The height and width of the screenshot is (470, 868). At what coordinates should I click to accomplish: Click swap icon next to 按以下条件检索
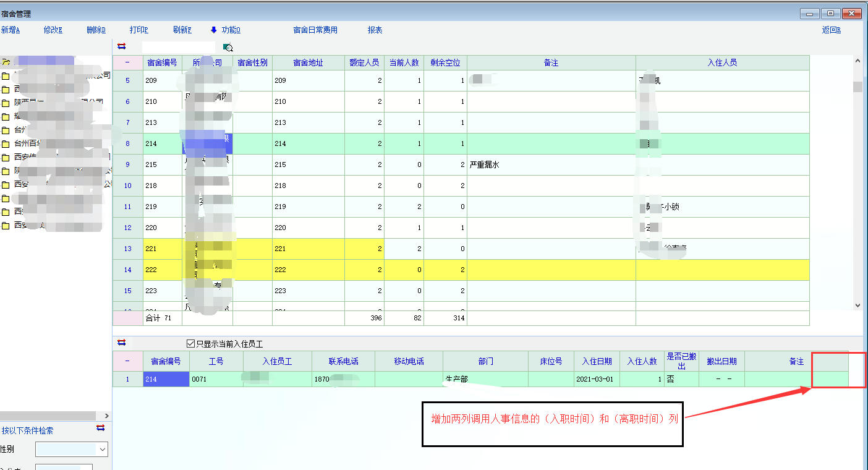pos(101,429)
